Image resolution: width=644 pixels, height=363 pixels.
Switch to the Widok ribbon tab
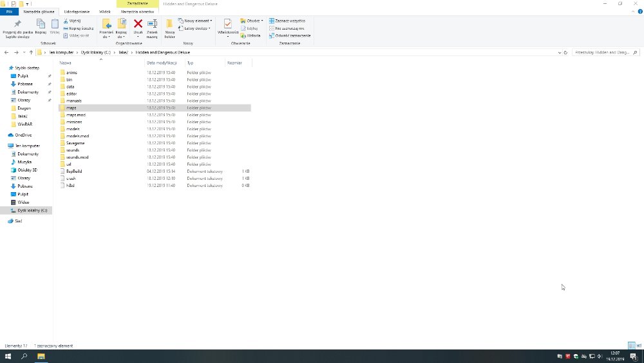(x=105, y=12)
